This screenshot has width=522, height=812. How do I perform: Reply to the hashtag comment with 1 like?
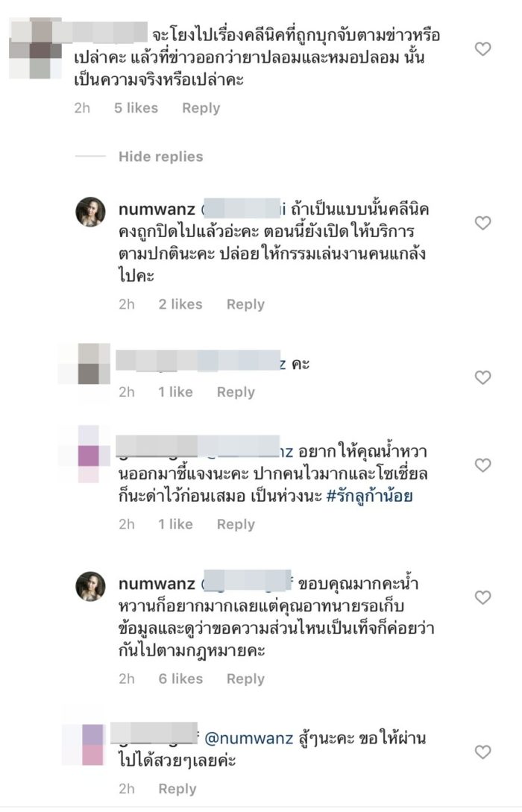pyautogui.click(x=236, y=524)
